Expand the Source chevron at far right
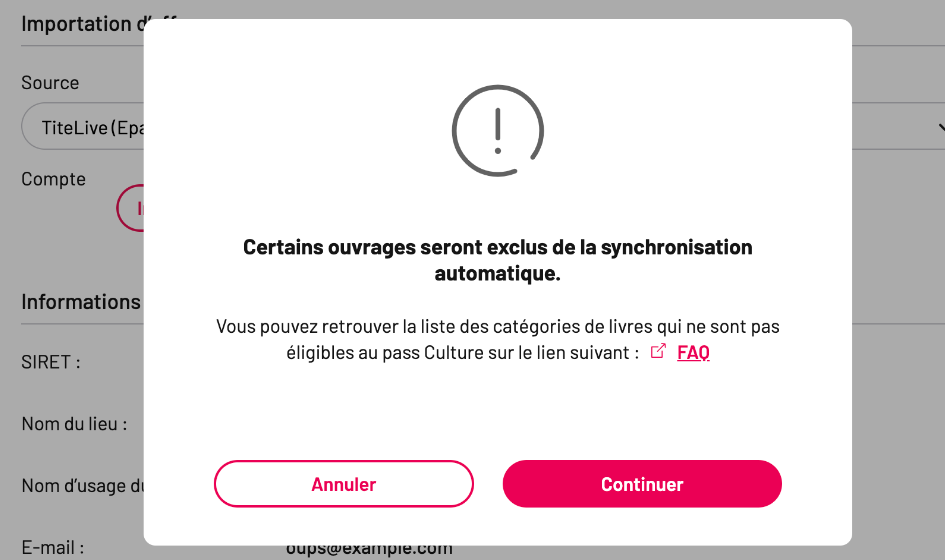 click(x=940, y=127)
